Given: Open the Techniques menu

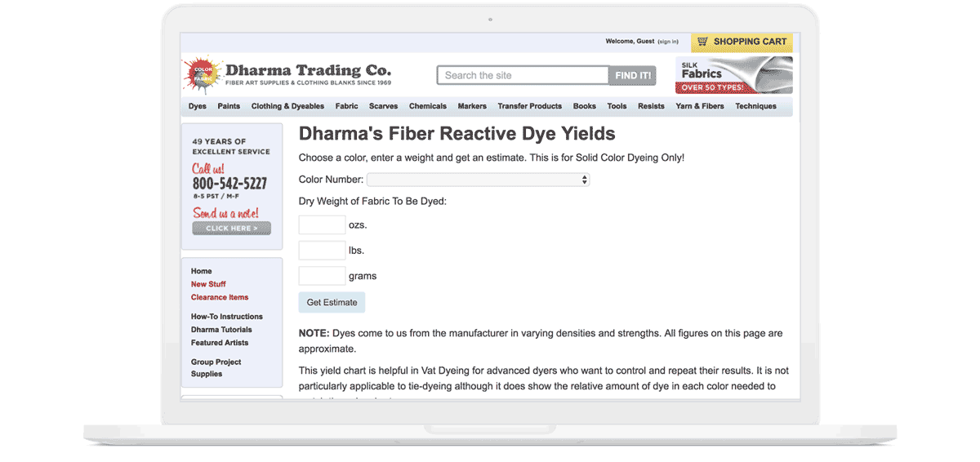Looking at the screenshot, I should click(x=755, y=106).
